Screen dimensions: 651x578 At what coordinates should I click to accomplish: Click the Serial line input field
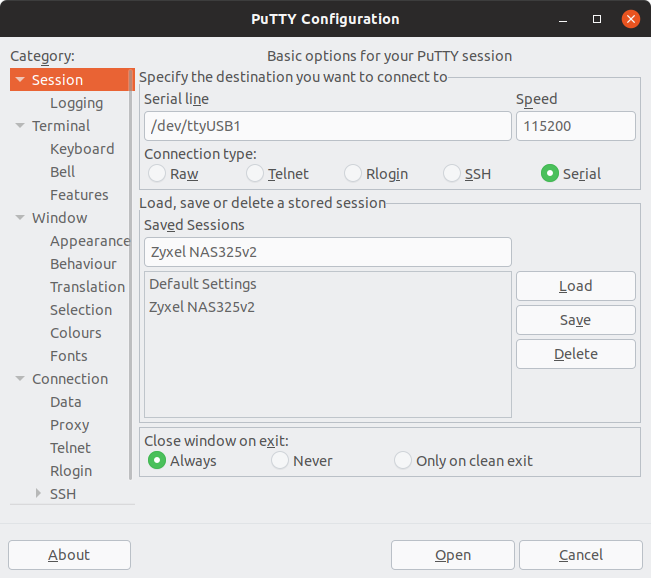click(x=328, y=126)
